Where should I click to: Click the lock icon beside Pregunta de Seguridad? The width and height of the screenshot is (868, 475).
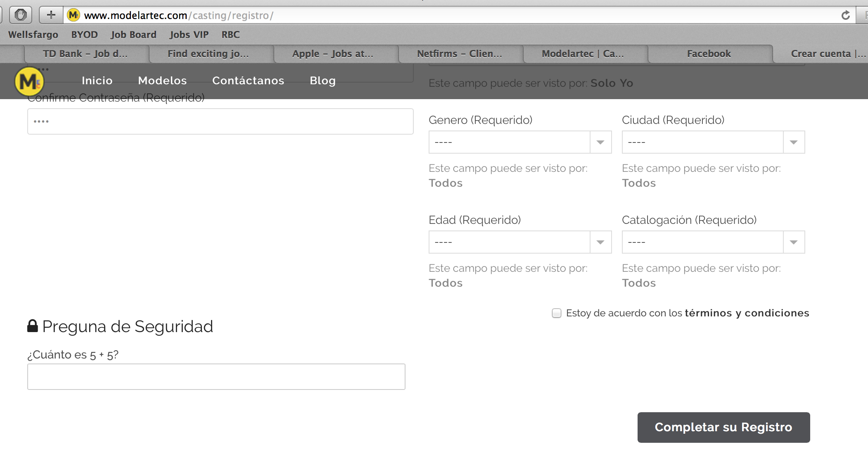[33, 326]
